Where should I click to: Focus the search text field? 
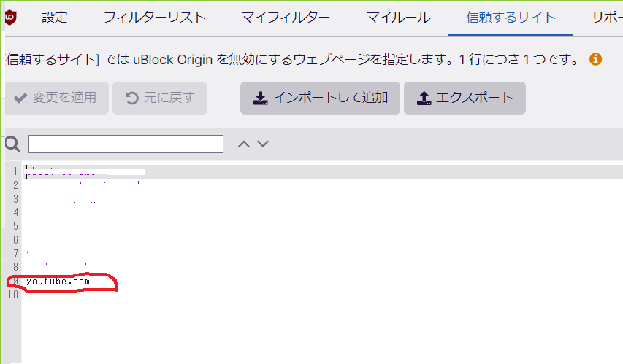coord(126,144)
